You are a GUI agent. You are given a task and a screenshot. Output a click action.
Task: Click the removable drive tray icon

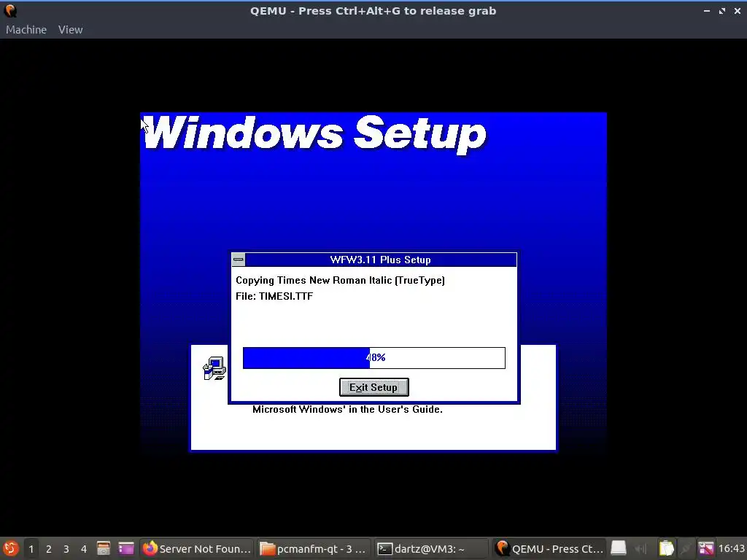coord(619,548)
